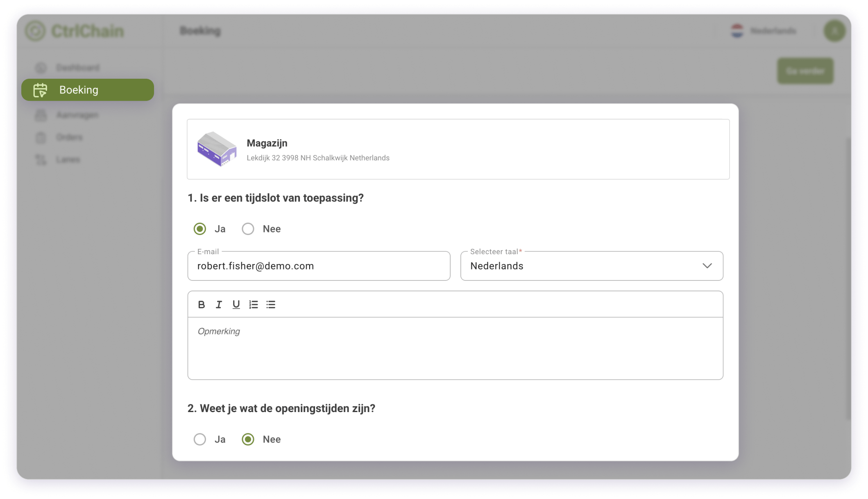The width and height of the screenshot is (868, 499).
Task: Click into the Opmerking text area
Action: click(x=455, y=348)
